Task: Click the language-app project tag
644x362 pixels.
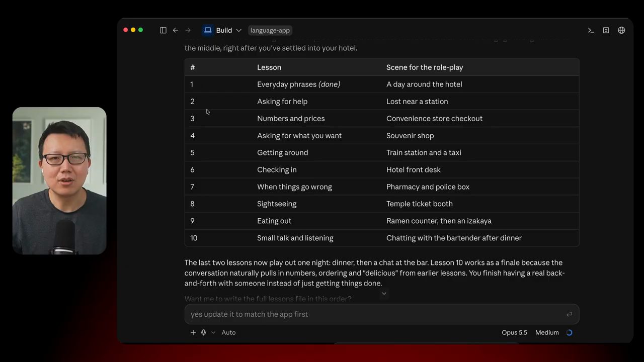Action: 270,30
